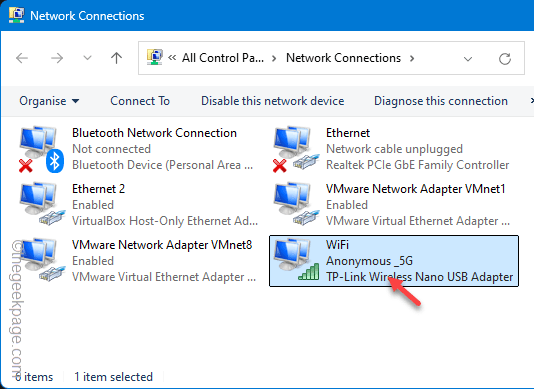Select the VMware Network Adapter VMnet1 icon
The image size is (534, 389).
point(295,204)
